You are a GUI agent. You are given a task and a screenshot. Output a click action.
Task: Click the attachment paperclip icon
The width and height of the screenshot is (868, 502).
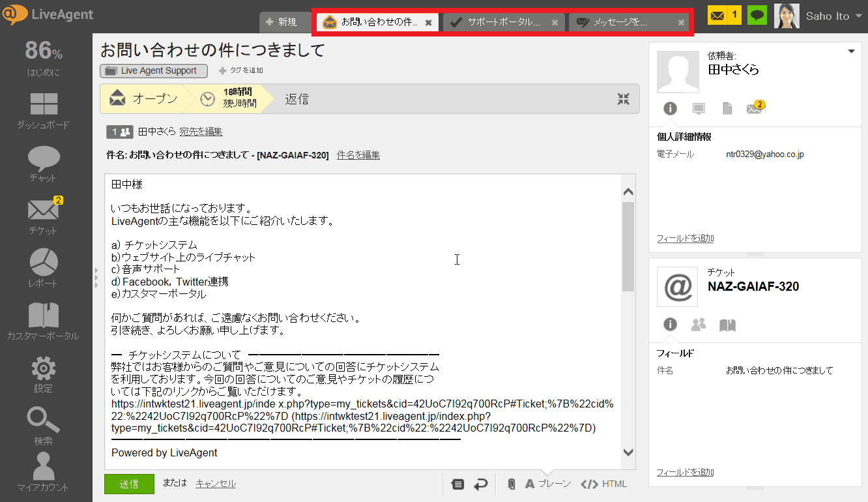click(x=512, y=484)
